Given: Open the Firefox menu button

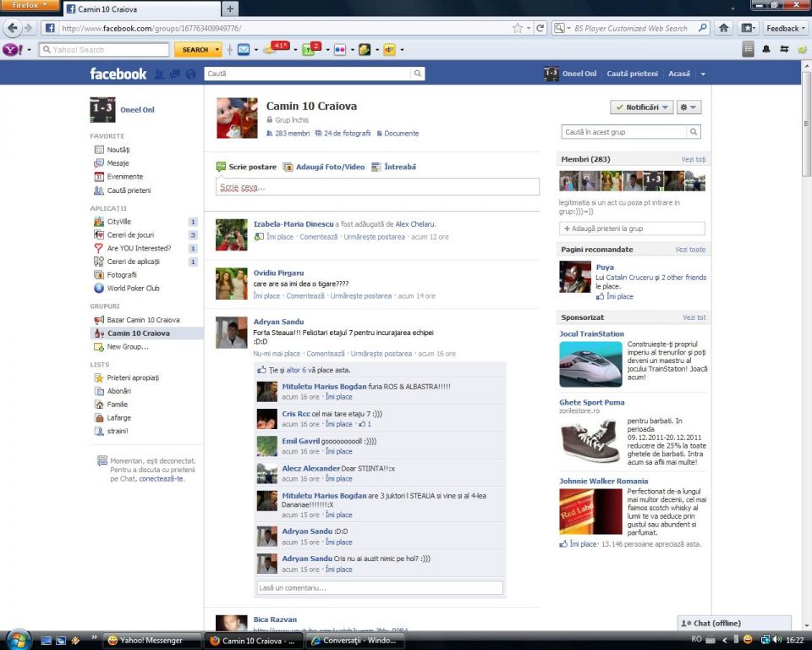Looking at the screenshot, I should [x=30, y=5].
